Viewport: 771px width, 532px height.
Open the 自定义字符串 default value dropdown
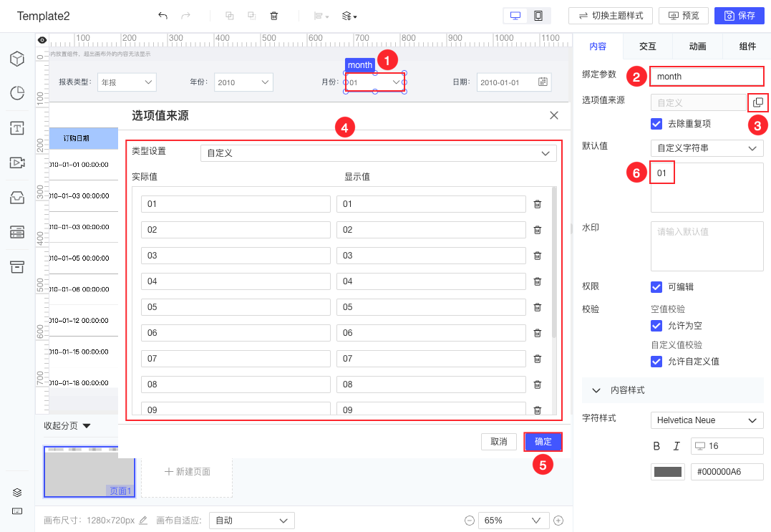[x=707, y=148]
